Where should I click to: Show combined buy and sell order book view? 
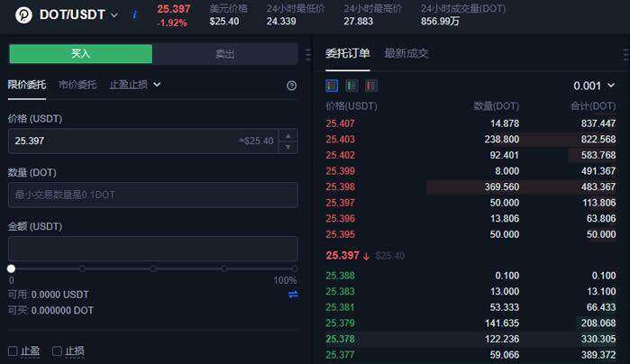[x=332, y=86]
